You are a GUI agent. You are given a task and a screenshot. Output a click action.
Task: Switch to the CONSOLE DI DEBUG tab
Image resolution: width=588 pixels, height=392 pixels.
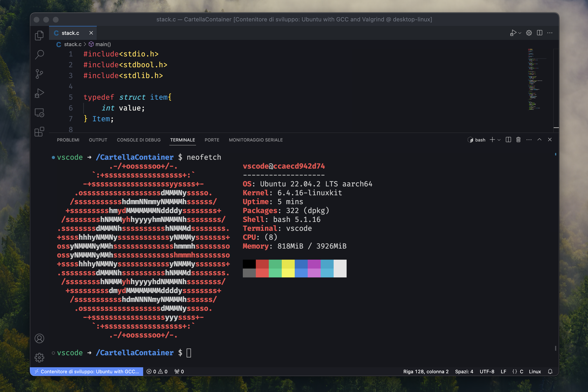[x=139, y=140]
